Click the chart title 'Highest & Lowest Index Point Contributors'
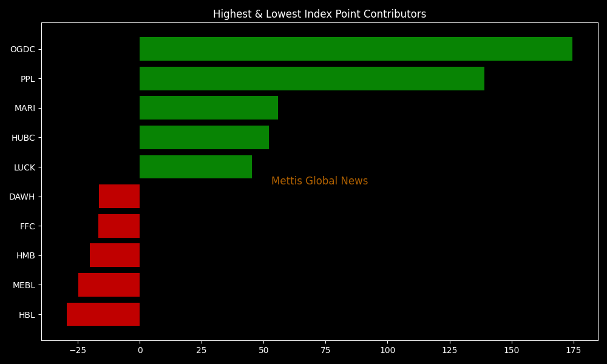This screenshot has width=607, height=364. (x=319, y=14)
